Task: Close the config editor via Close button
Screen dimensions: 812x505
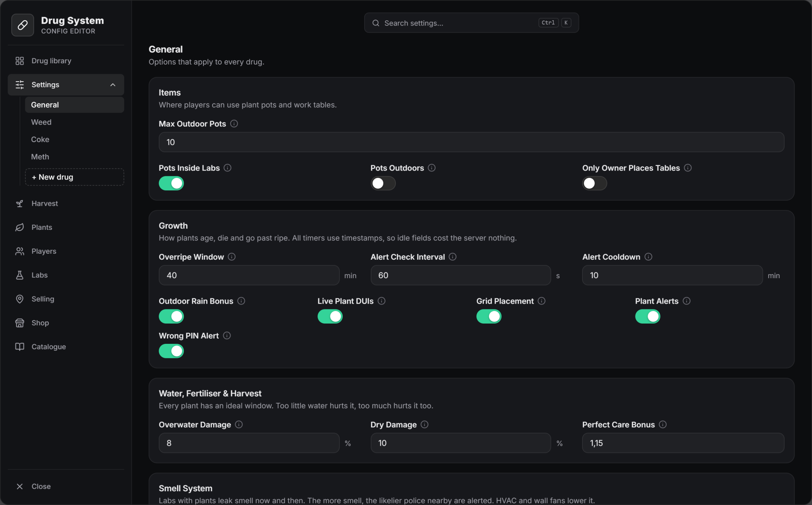Action: [66, 486]
